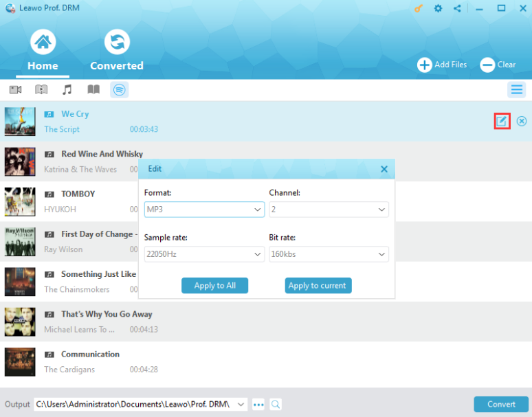Click the artist name HYUKOH
The height and width of the screenshot is (417, 532).
pos(60,209)
